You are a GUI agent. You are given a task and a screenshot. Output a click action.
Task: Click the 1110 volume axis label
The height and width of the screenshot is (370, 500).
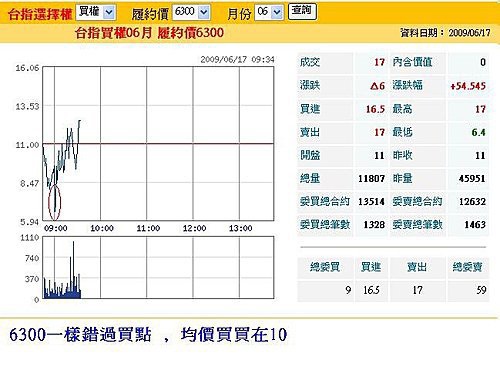pyautogui.click(x=30, y=238)
